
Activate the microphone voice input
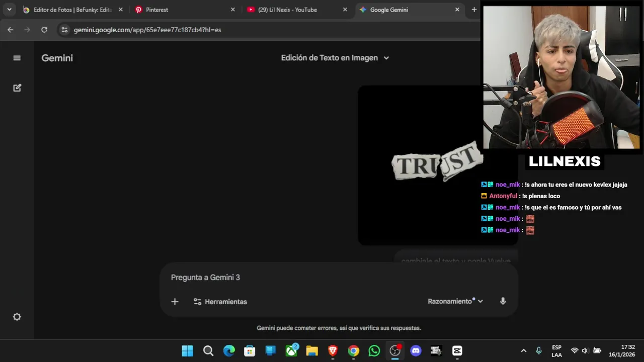click(x=503, y=301)
